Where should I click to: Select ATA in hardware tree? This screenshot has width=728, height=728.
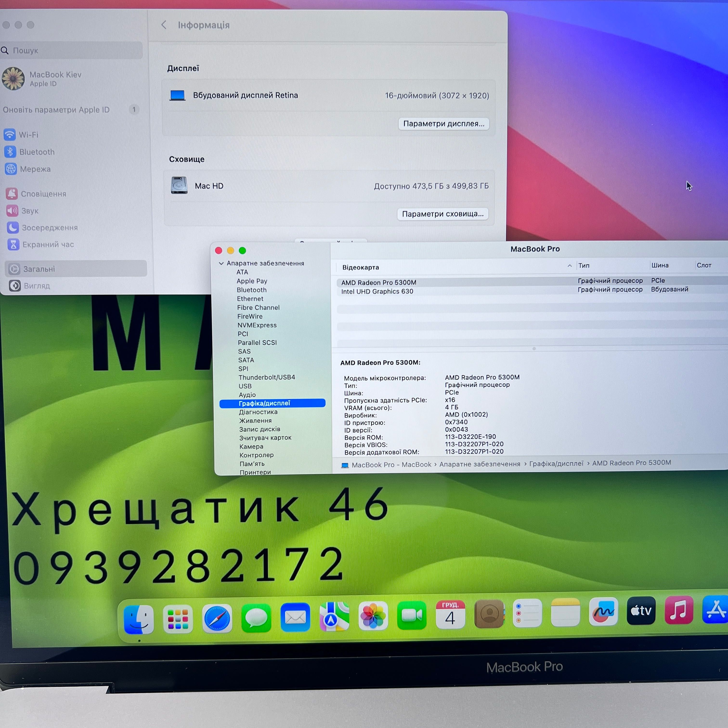(x=242, y=272)
